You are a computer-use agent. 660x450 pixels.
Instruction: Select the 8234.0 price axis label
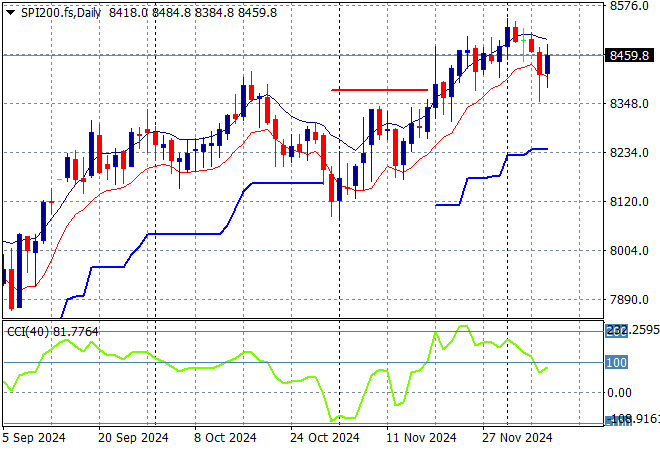tap(629, 152)
